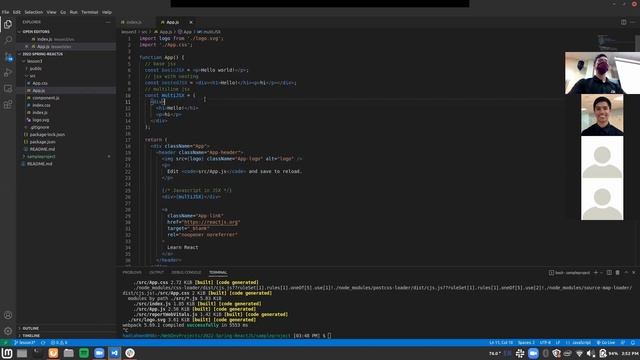Image resolution: width=640 pixels, height=360 pixels.
Task: Click the new terminal plus icon
Action: [596, 273]
